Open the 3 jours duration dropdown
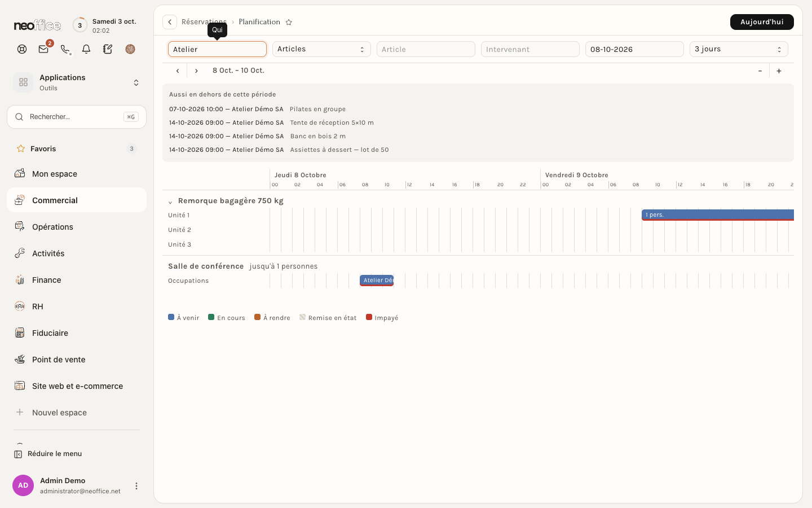 click(x=739, y=49)
